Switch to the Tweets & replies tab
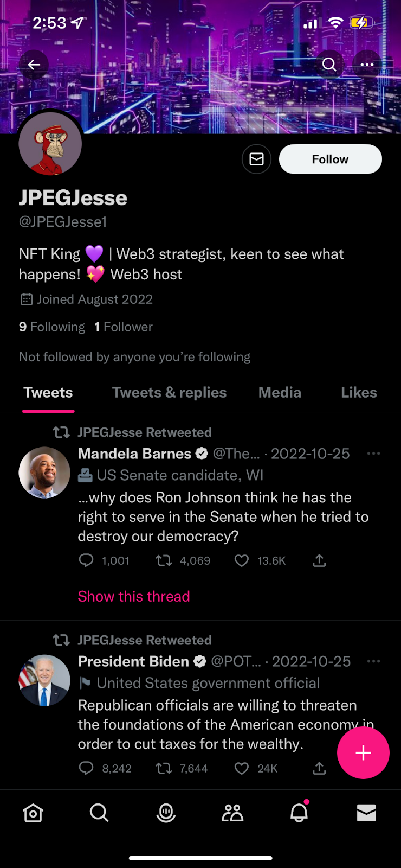The image size is (401, 868). [x=169, y=392]
